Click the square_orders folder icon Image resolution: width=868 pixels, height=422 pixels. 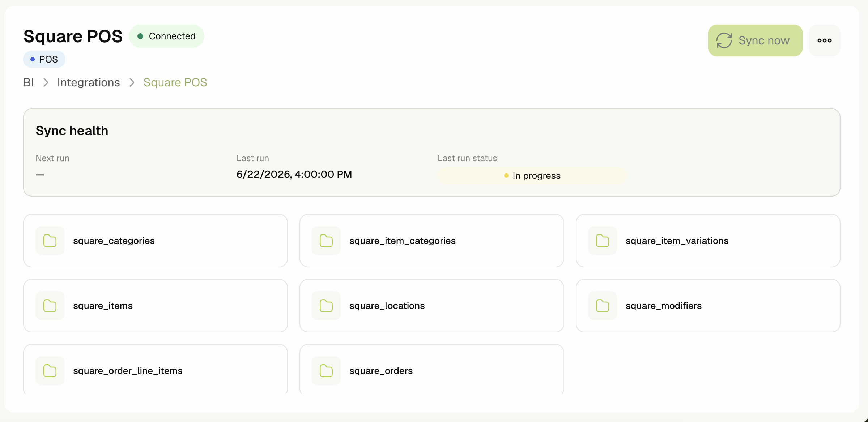click(x=326, y=371)
